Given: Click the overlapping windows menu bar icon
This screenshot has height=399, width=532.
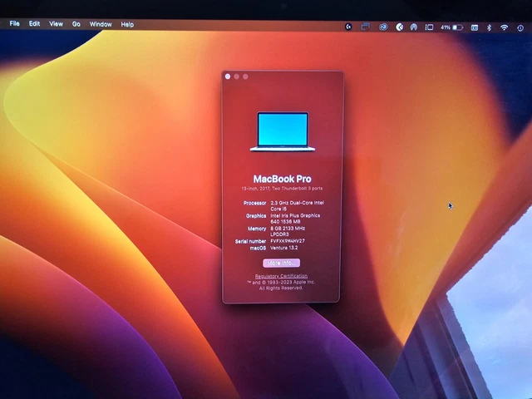Looking at the screenshot, I should (366, 27).
